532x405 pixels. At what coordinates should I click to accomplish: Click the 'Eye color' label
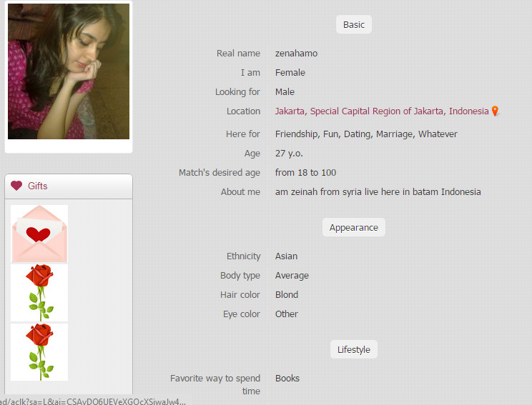[x=241, y=314]
